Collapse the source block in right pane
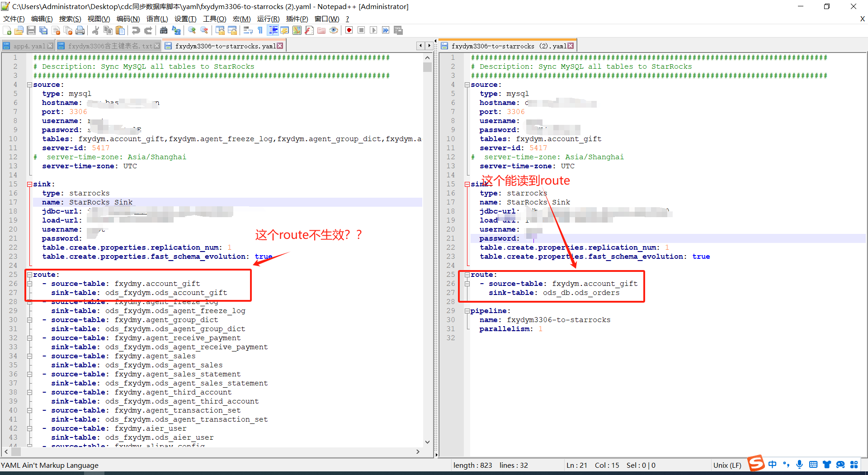This screenshot has height=475, width=868. click(467, 85)
